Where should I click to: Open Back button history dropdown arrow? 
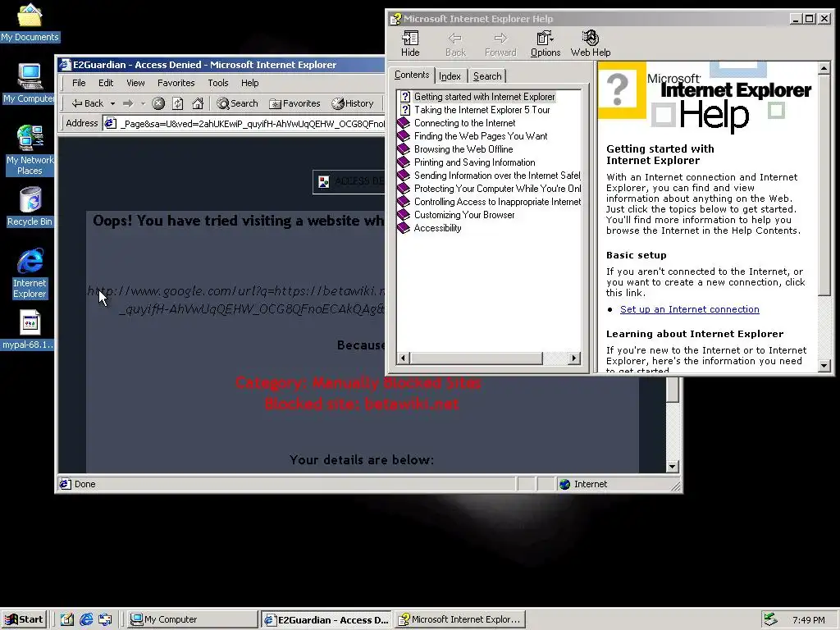coord(112,103)
